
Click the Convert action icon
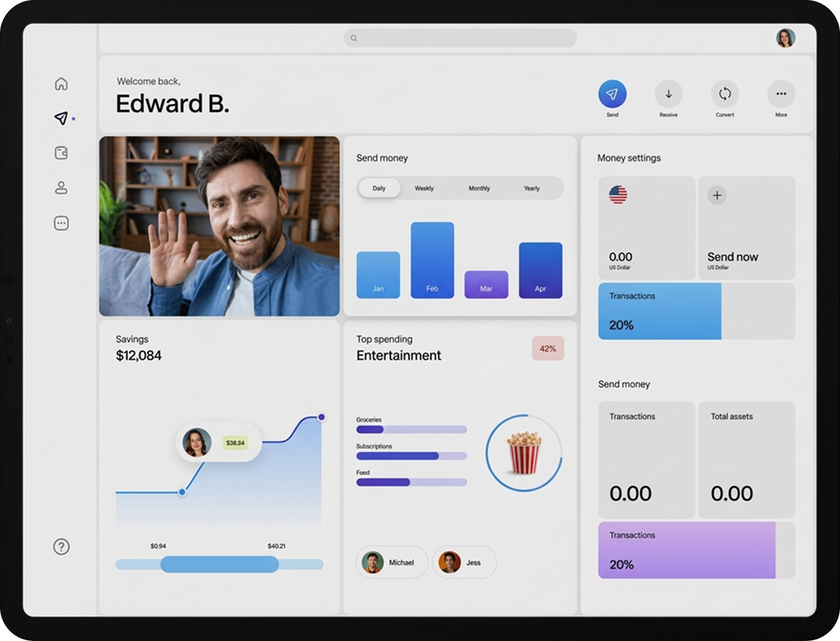pos(725,94)
